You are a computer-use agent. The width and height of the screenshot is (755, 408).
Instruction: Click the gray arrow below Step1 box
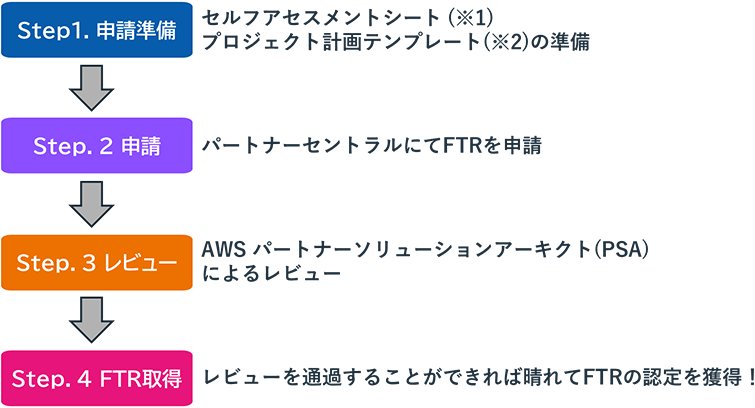95,88
